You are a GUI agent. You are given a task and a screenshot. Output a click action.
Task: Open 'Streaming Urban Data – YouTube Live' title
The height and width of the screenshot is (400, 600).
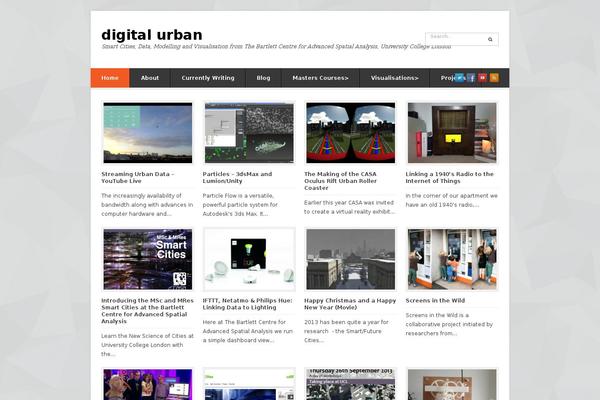pos(138,177)
